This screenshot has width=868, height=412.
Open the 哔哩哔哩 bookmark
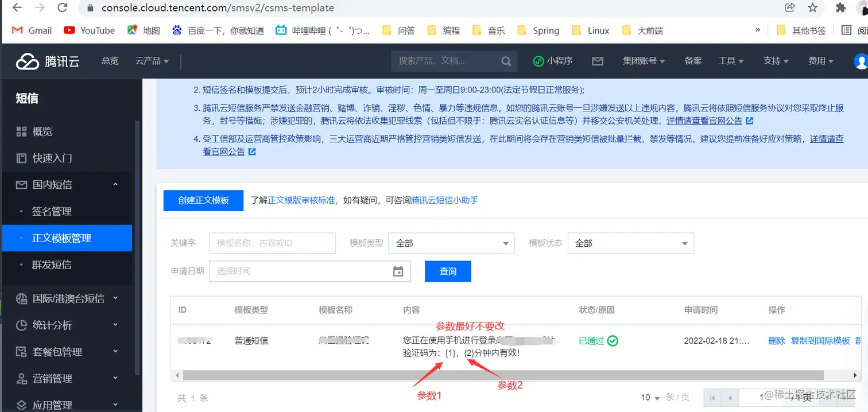[323, 30]
